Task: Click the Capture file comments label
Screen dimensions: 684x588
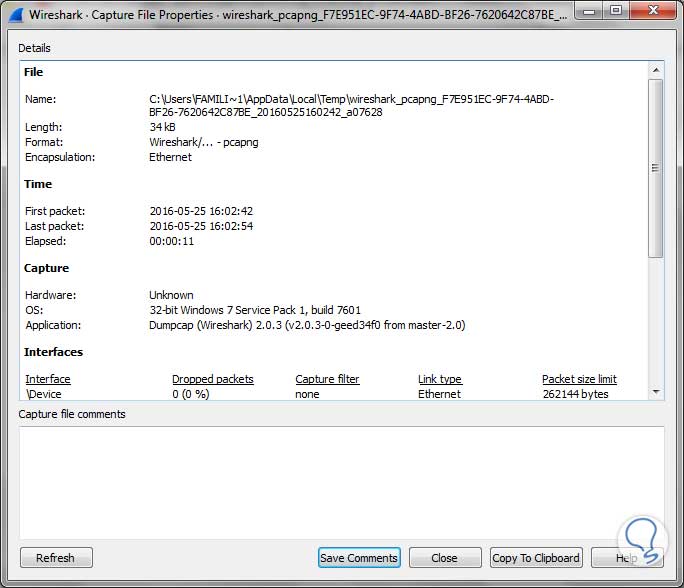Action: point(72,414)
